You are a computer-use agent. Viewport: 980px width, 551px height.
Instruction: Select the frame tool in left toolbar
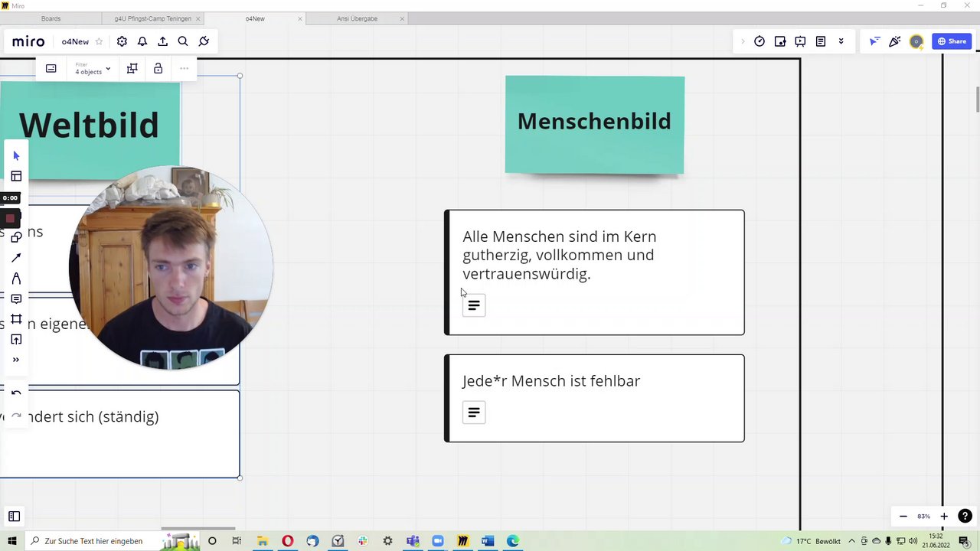coord(16,319)
